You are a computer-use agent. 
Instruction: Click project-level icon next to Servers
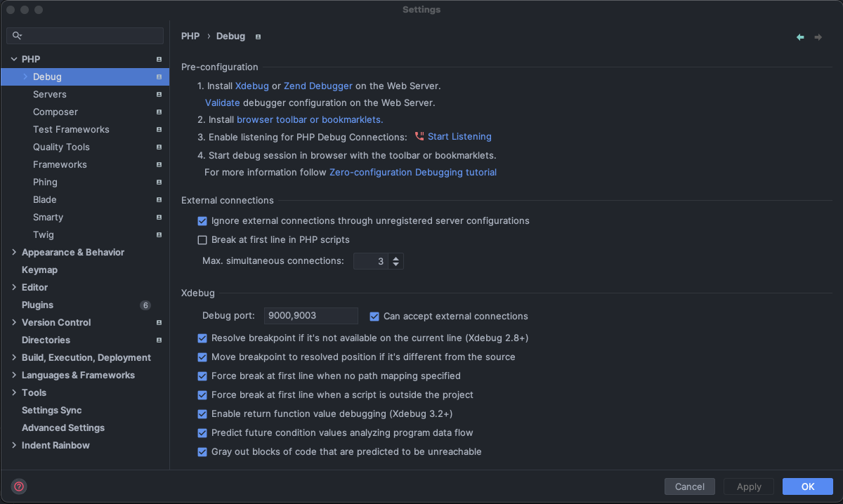(159, 95)
